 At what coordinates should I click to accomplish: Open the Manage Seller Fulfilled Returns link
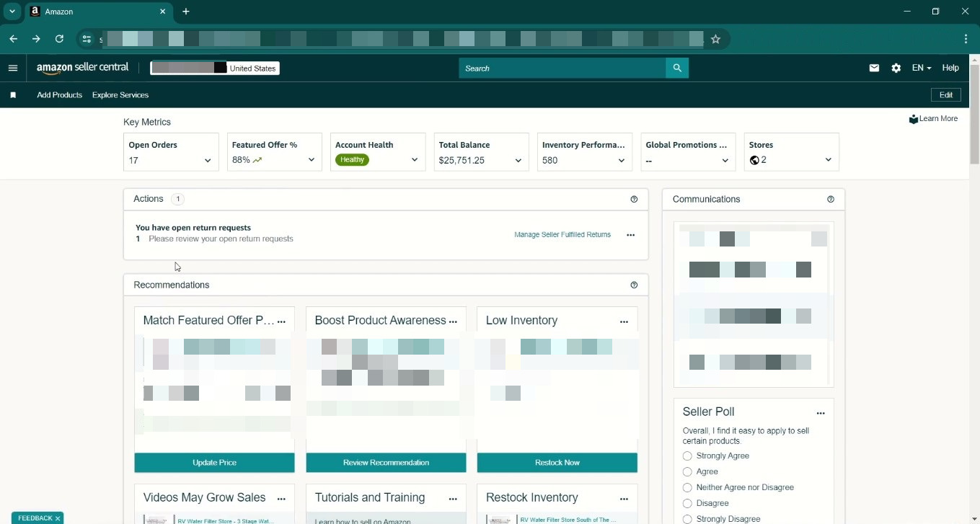click(562, 235)
